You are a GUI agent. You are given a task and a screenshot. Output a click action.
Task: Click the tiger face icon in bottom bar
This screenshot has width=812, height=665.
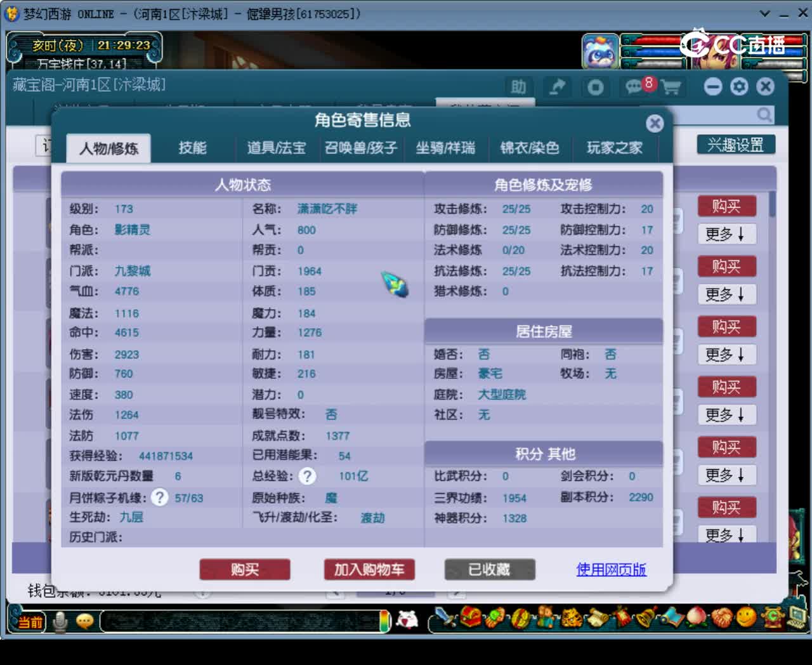(571, 618)
